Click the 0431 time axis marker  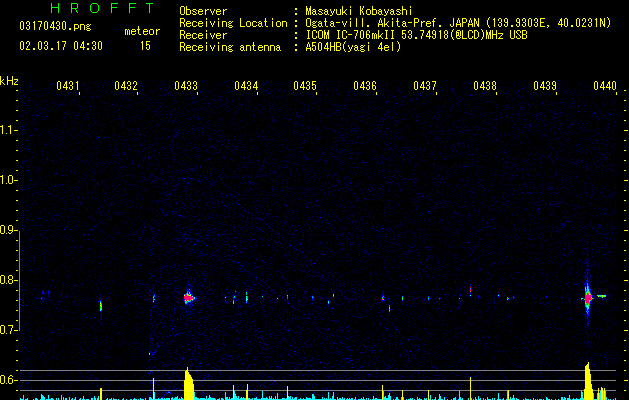pos(67,85)
